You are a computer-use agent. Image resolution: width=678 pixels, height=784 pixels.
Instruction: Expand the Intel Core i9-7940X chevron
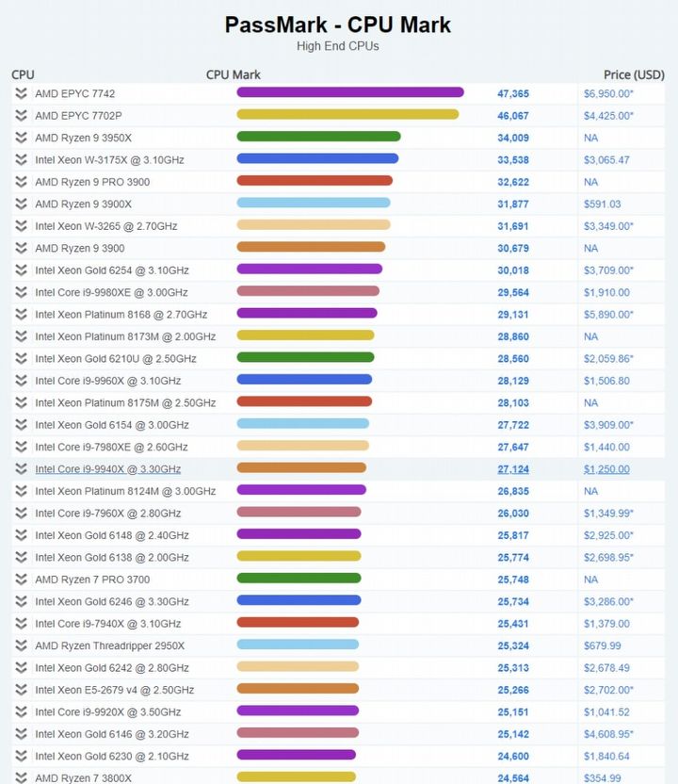tap(21, 624)
